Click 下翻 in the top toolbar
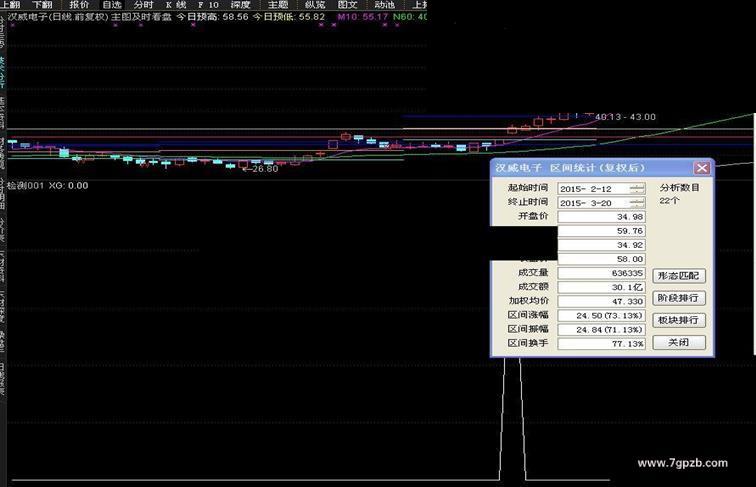 click(x=42, y=5)
